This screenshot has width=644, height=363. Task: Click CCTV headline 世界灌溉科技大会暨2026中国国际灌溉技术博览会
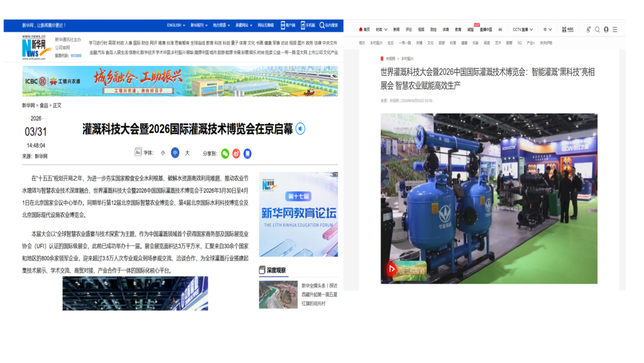point(488,79)
